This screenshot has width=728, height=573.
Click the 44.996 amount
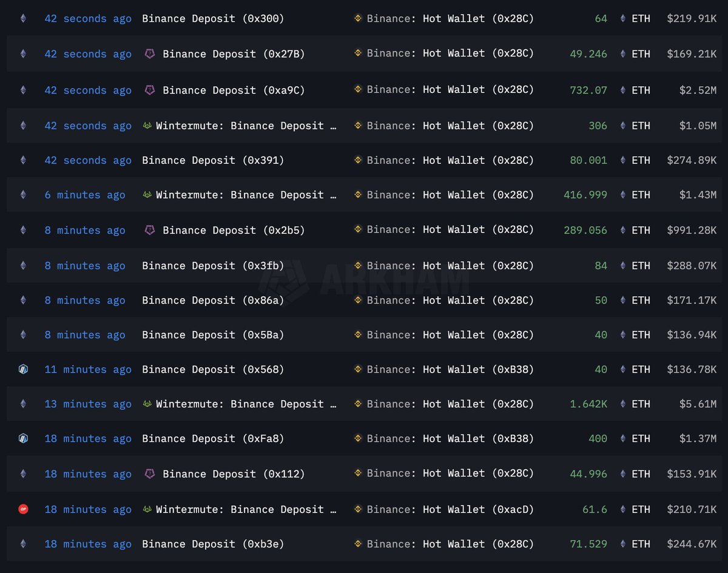pyautogui.click(x=588, y=473)
